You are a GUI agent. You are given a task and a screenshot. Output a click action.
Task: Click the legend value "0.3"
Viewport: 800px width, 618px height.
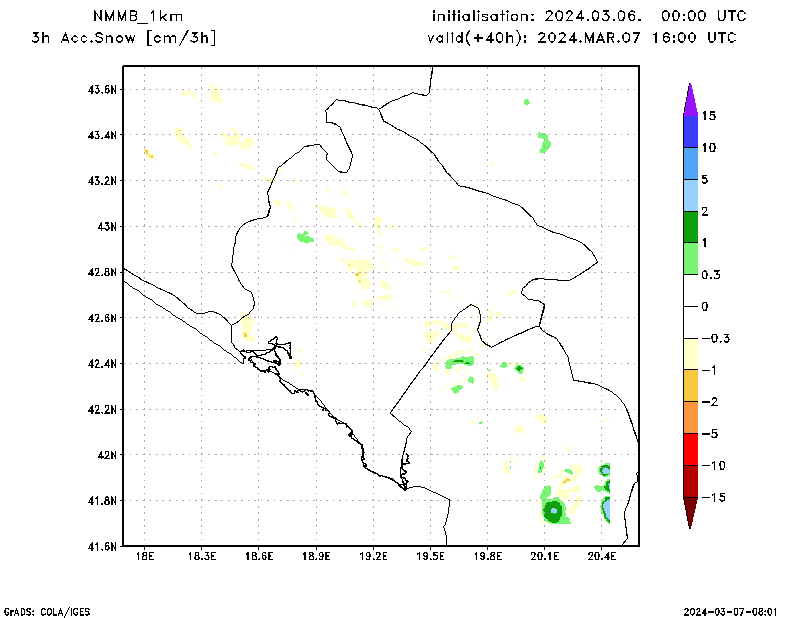tap(711, 275)
